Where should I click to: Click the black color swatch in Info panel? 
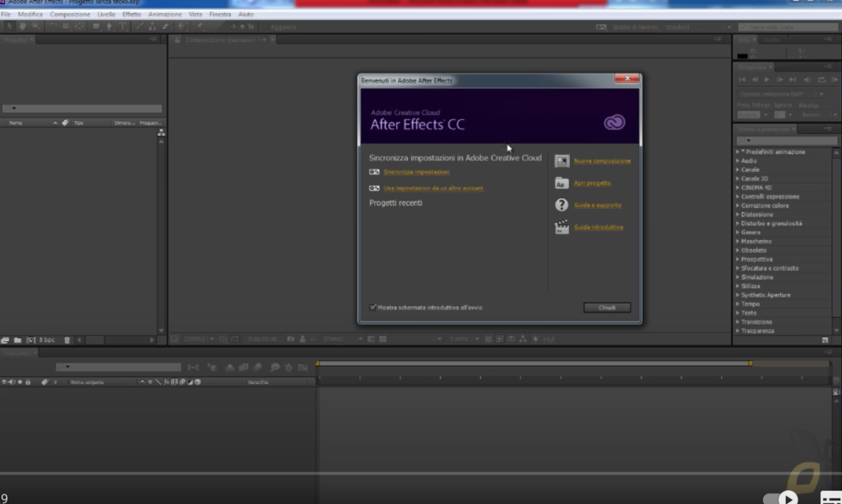pyautogui.click(x=743, y=55)
